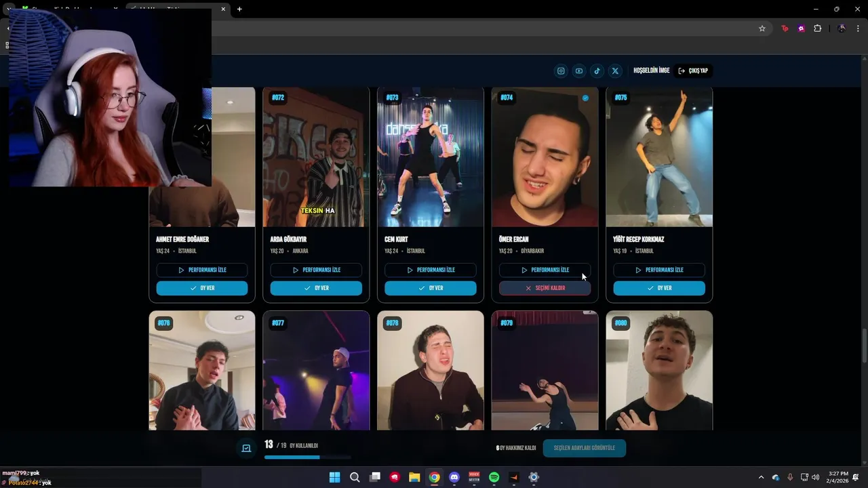Open contestant #080 thumbnail
This screenshot has width=868, height=488.
(x=659, y=371)
